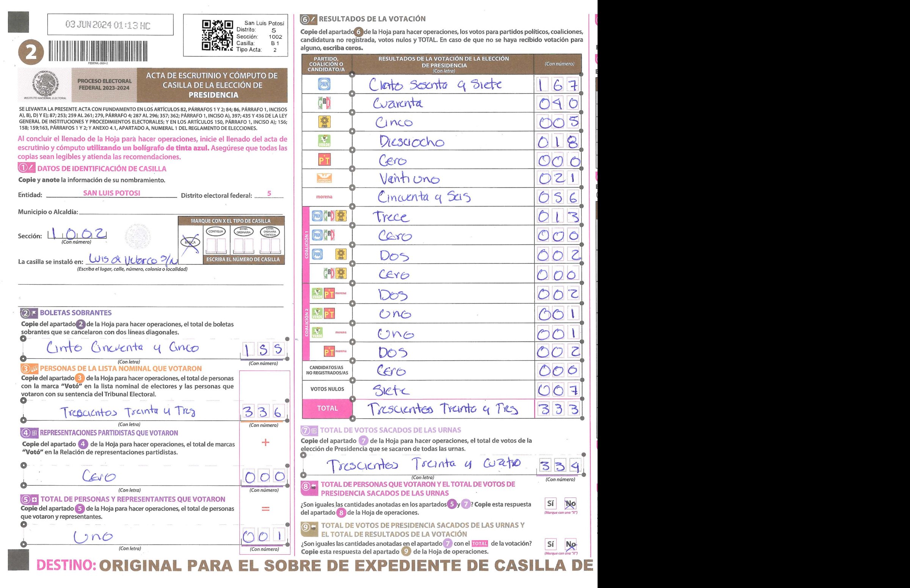The width and height of the screenshot is (910, 588).
Task: Click the QR code in the header
Action: click(x=217, y=35)
